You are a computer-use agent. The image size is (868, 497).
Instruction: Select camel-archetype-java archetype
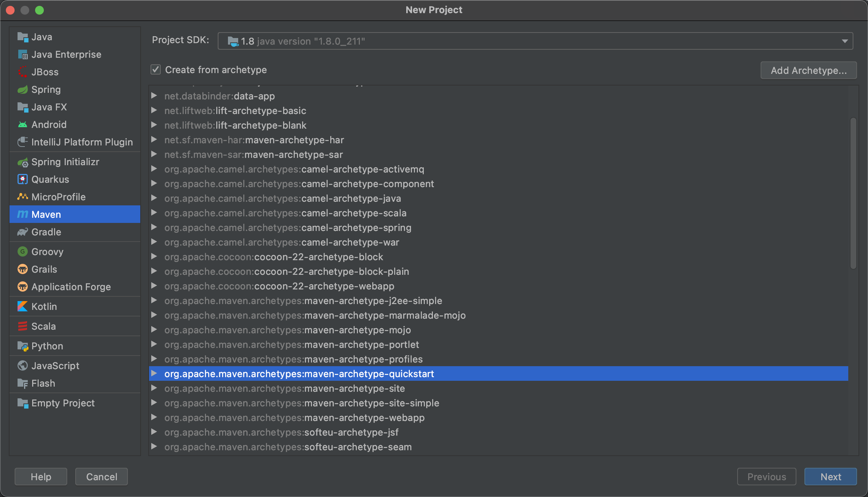tap(499, 198)
